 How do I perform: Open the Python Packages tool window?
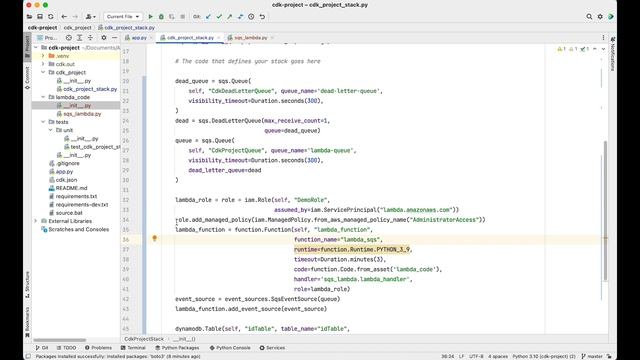click(177, 348)
